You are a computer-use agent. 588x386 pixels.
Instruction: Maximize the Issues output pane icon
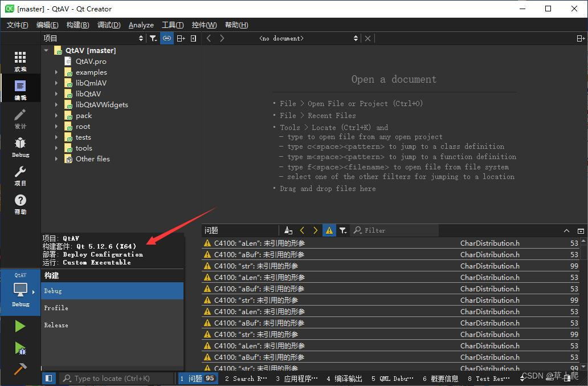pyautogui.click(x=581, y=231)
